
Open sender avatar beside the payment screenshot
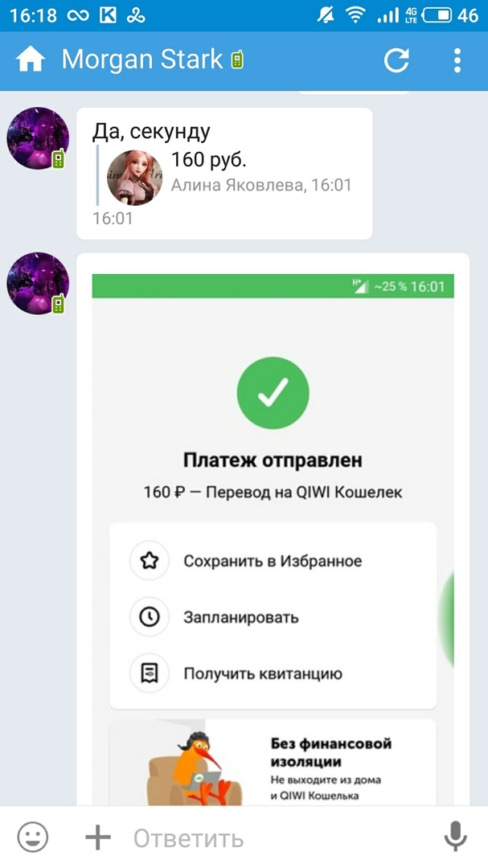38,284
